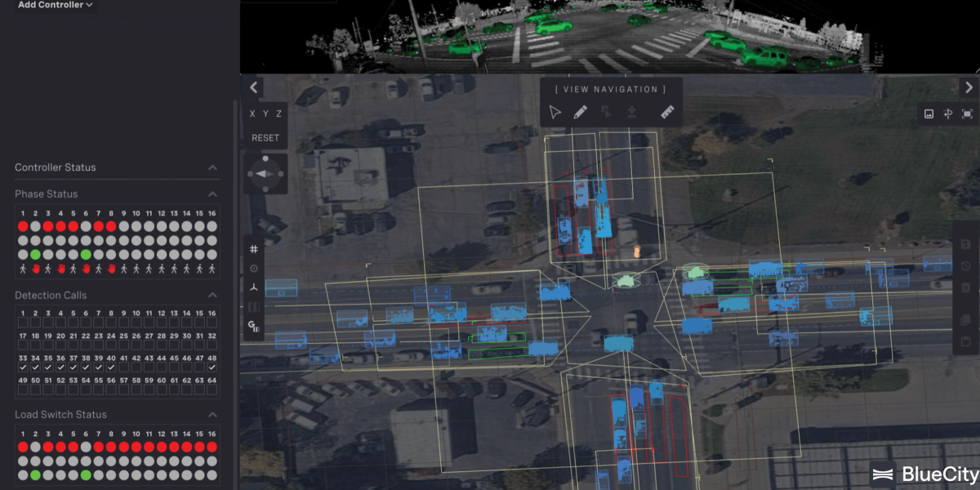This screenshot has height=490, width=980.
Task: Click the orange pedestrian marker on map
Action: [x=637, y=250]
